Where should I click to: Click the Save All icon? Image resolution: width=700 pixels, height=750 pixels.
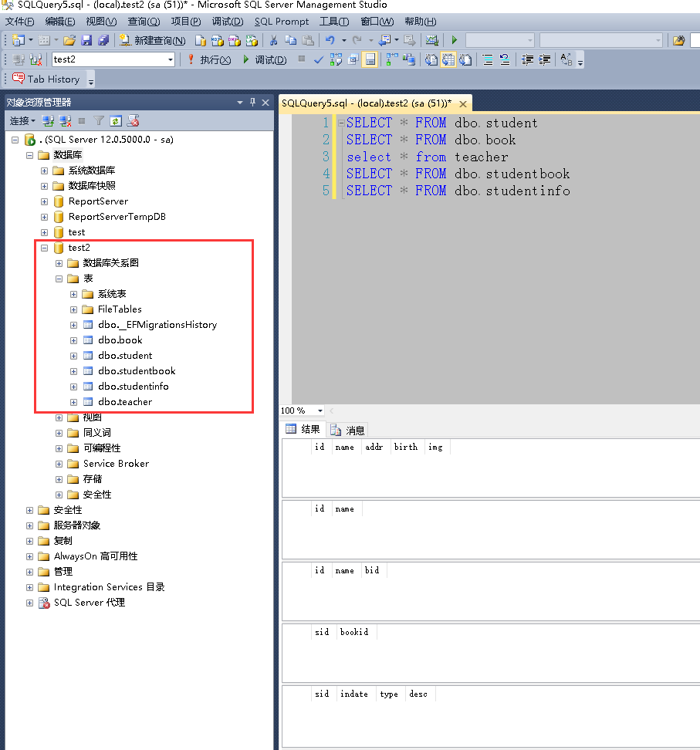click(x=103, y=41)
